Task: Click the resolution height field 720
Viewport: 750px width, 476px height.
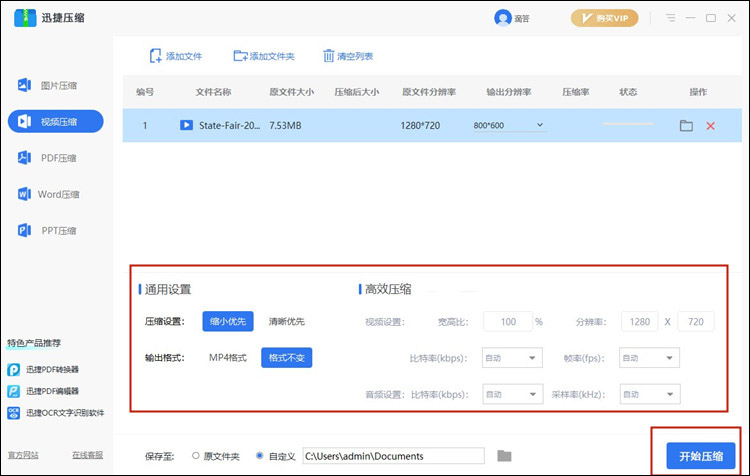Action: click(696, 321)
